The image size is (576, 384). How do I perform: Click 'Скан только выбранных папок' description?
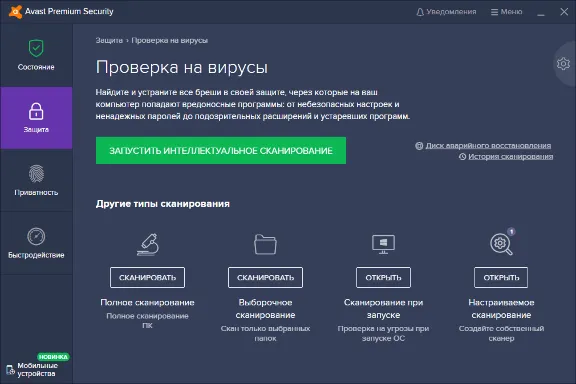265,333
